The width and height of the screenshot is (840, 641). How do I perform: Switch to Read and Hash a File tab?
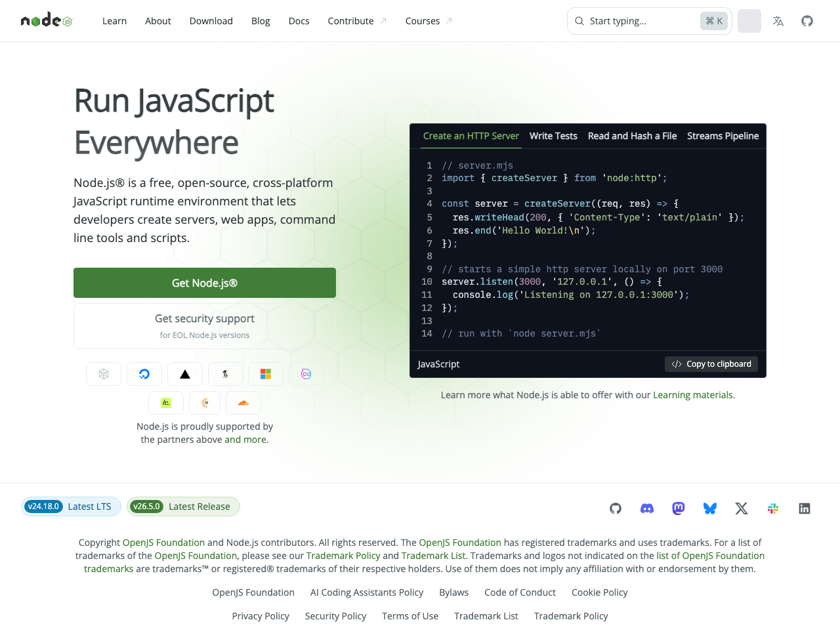point(633,136)
